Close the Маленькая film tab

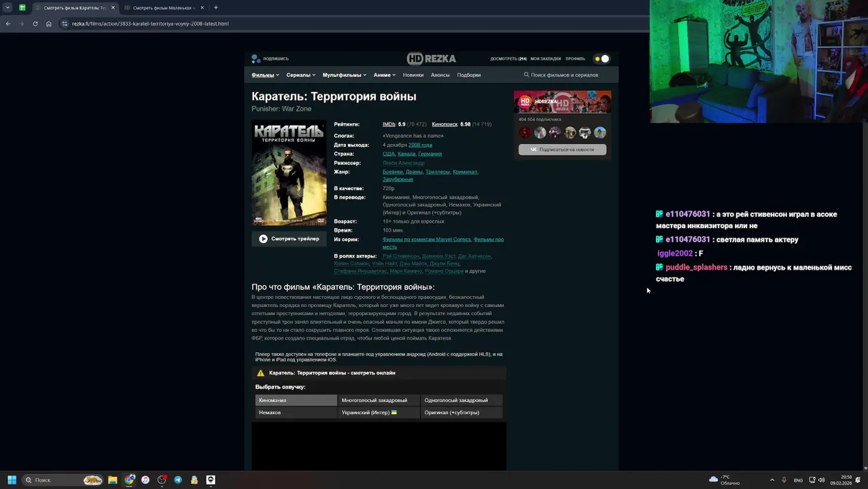tap(202, 7)
